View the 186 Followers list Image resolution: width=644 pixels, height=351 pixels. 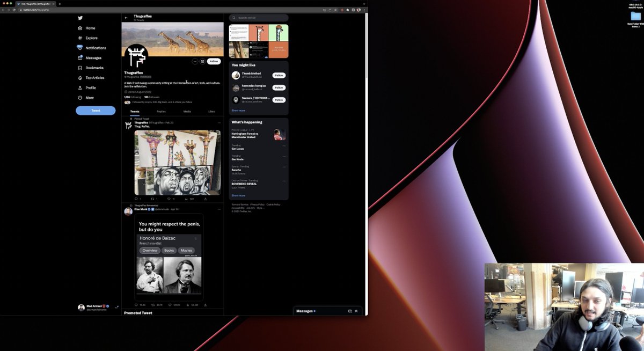click(153, 97)
